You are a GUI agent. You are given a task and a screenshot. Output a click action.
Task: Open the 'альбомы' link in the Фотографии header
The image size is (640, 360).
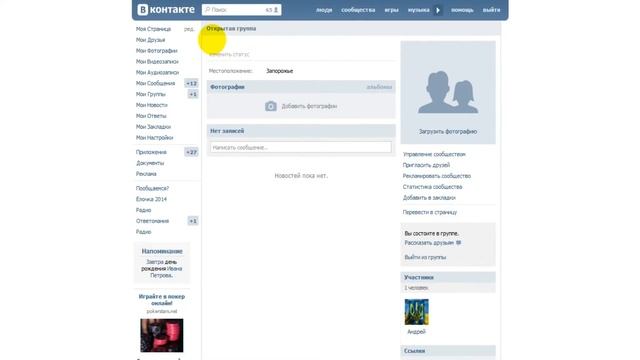[379, 87]
